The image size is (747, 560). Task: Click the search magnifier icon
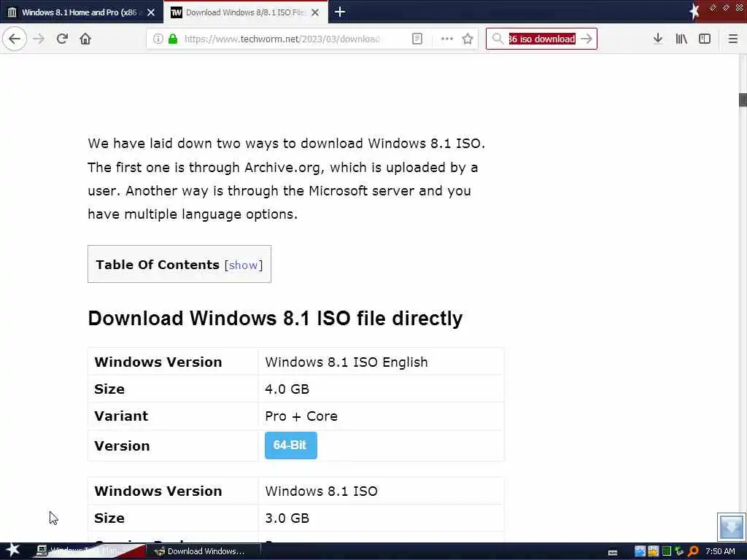click(x=498, y=39)
